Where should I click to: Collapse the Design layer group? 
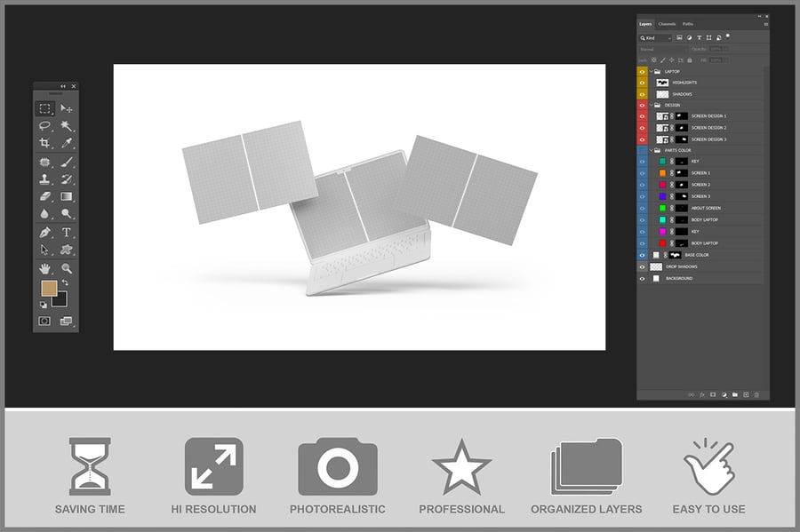tap(651, 105)
